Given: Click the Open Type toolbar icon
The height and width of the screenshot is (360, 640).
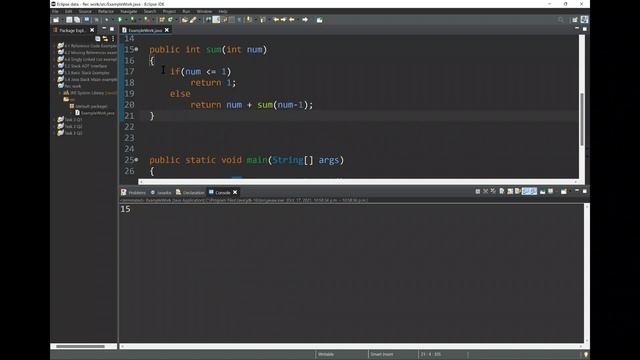Looking at the screenshot, I should point(184,20).
